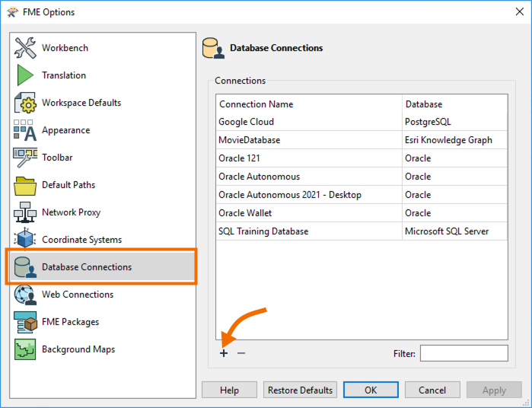The height and width of the screenshot is (408, 532).
Task: Sort by Connection Name column header
Action: [x=309, y=104]
